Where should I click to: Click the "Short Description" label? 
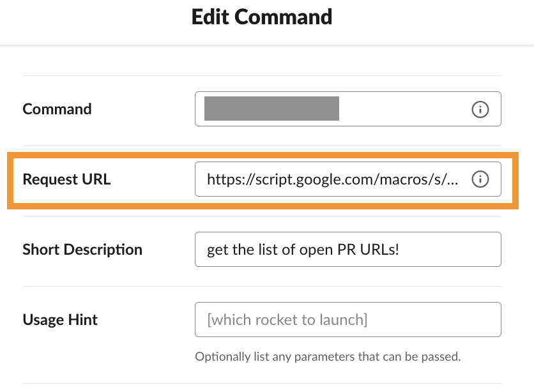click(x=82, y=250)
